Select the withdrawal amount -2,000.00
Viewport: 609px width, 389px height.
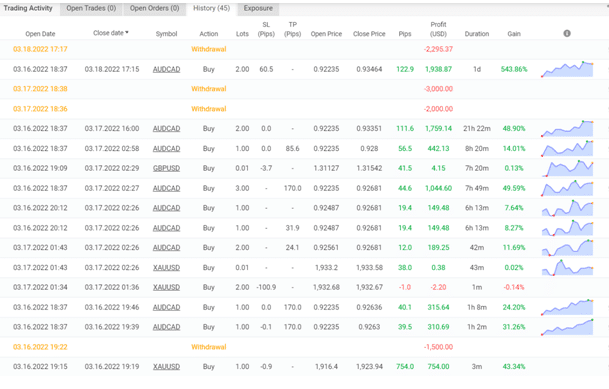click(x=438, y=109)
